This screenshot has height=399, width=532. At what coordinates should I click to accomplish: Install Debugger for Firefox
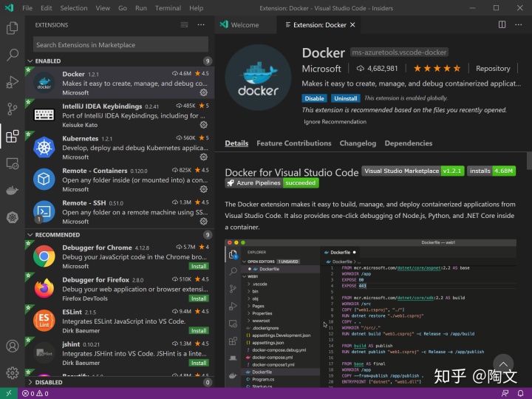click(199, 299)
